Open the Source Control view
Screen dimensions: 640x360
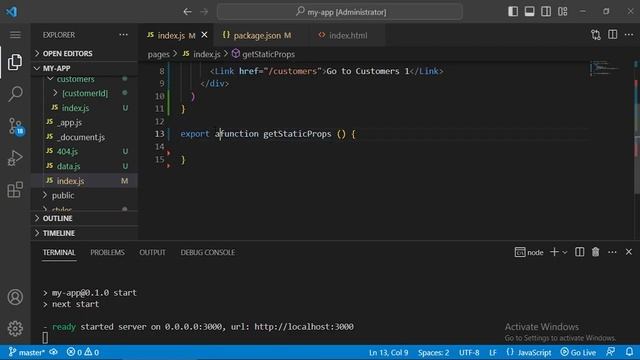16,126
